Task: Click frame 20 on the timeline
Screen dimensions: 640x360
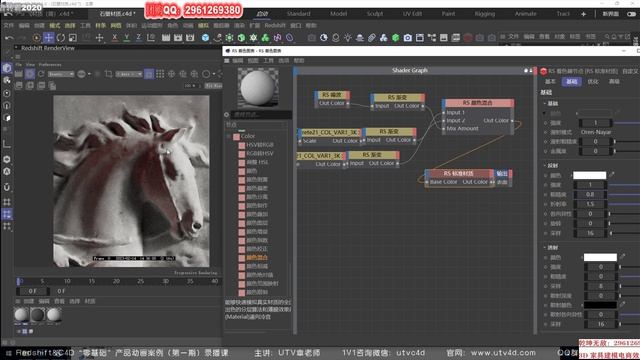Action: [x=116, y=281]
